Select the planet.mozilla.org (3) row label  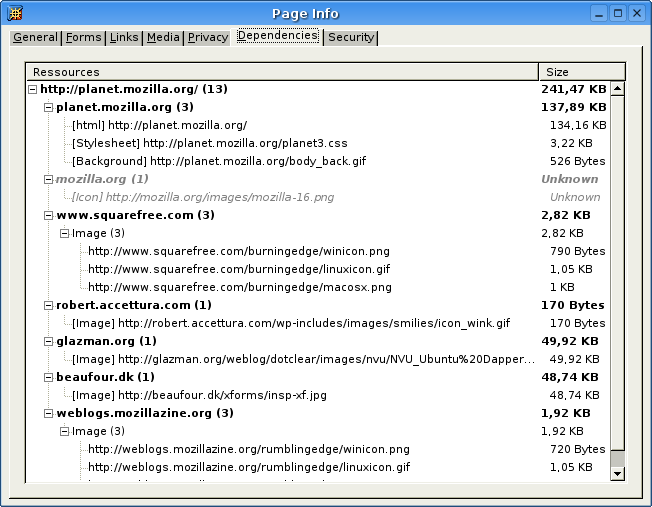[x=125, y=107]
